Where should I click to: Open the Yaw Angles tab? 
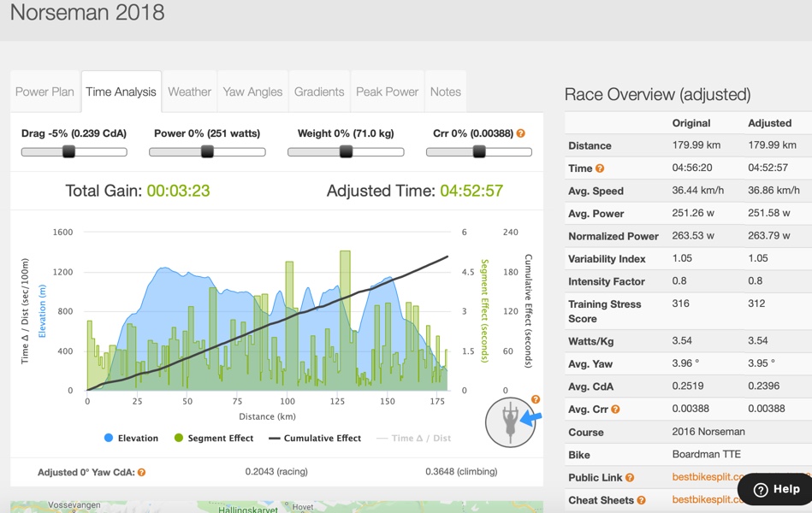pyautogui.click(x=252, y=91)
